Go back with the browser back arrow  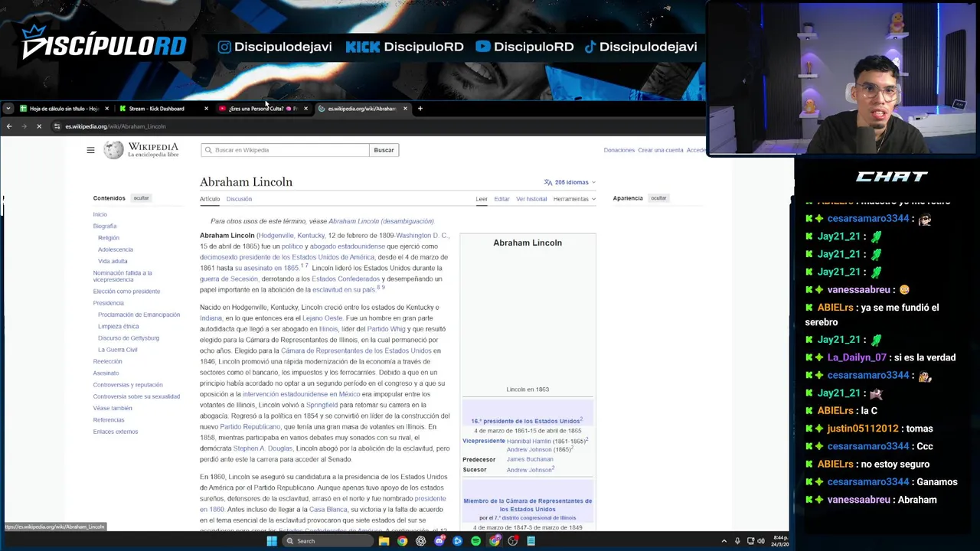[9, 126]
